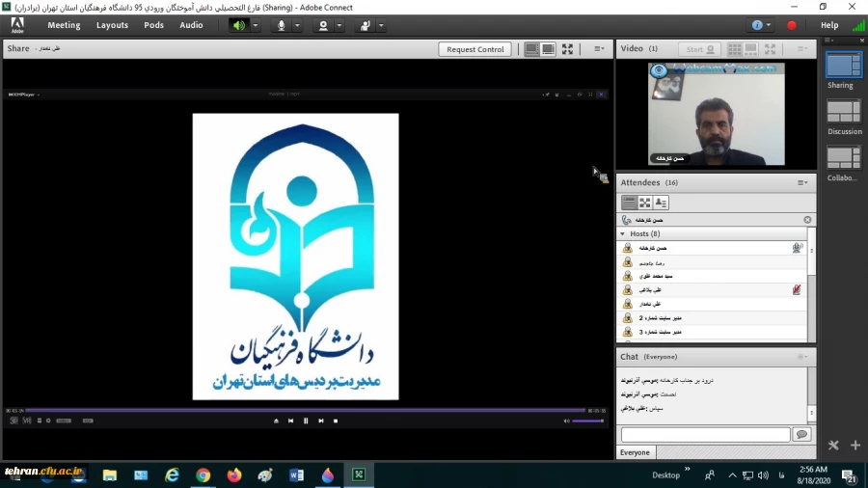The image size is (868, 488).
Task: Click the video player next track button
Action: coord(320,421)
